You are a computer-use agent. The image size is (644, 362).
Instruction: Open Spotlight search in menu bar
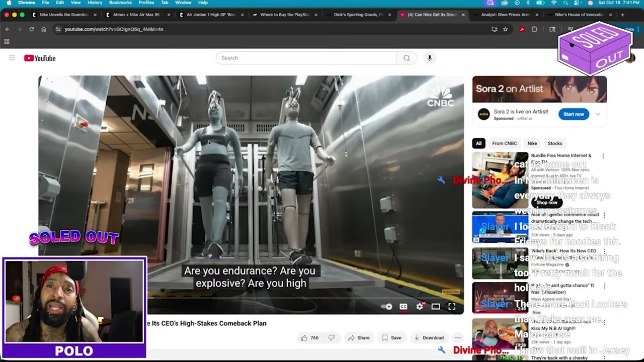566,3
